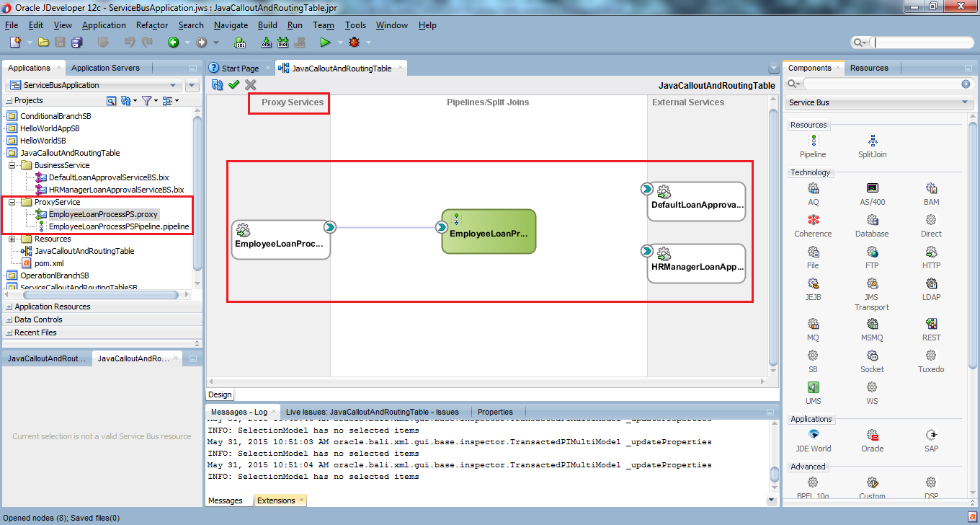
Task: Select pom.xml in the project tree
Action: pos(49,263)
